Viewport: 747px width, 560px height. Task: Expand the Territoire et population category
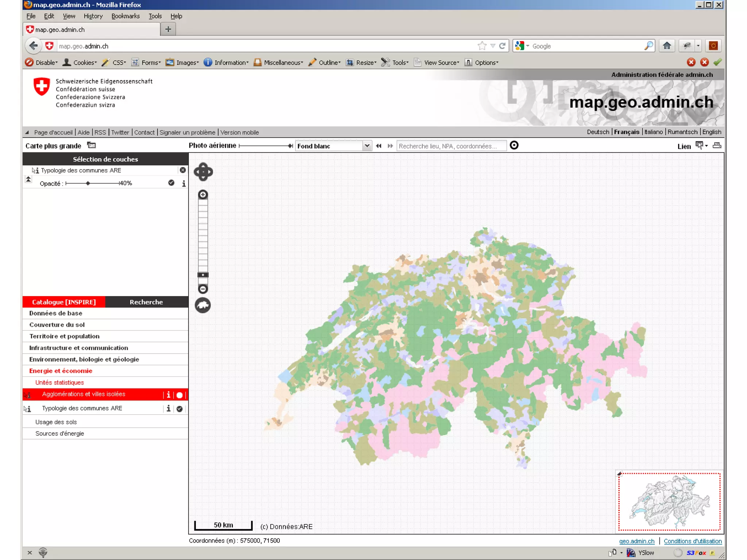(x=64, y=336)
